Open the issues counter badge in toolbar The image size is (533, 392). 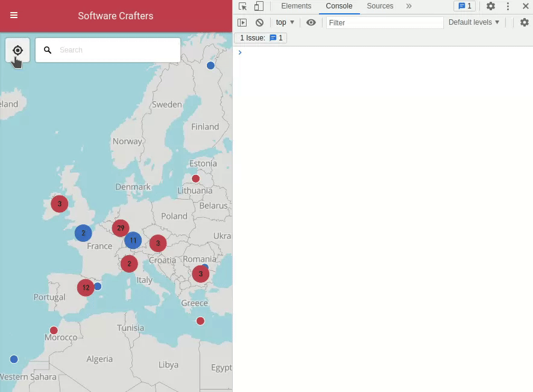465,6
